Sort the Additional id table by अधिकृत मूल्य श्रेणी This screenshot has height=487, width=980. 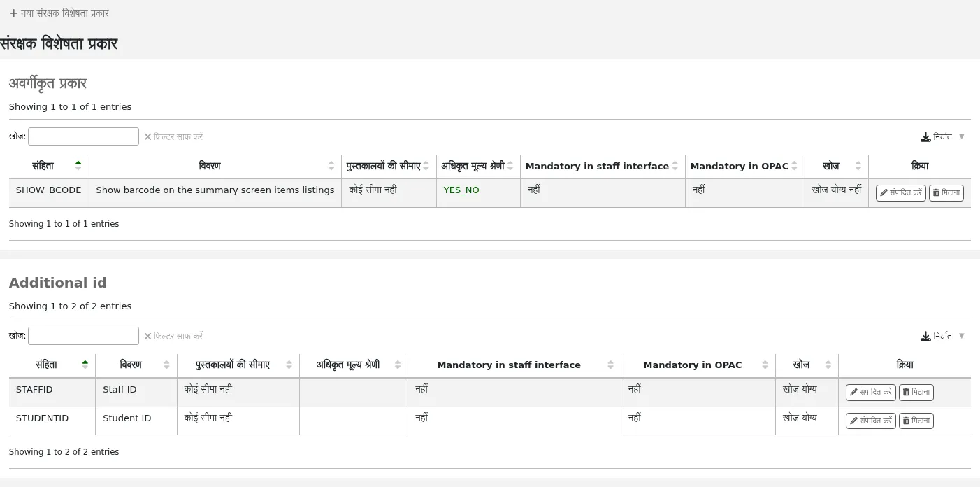354,365
